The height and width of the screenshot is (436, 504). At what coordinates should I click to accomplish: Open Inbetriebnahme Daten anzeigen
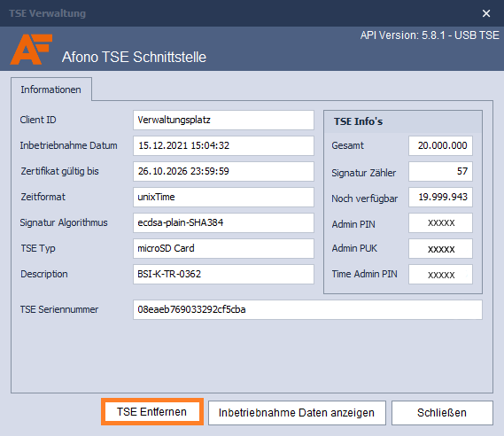[297, 413]
